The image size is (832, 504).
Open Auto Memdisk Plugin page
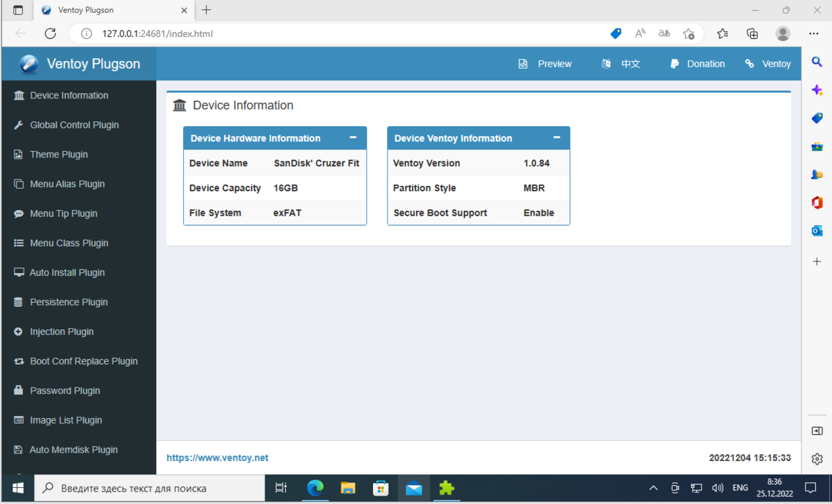(x=78, y=450)
